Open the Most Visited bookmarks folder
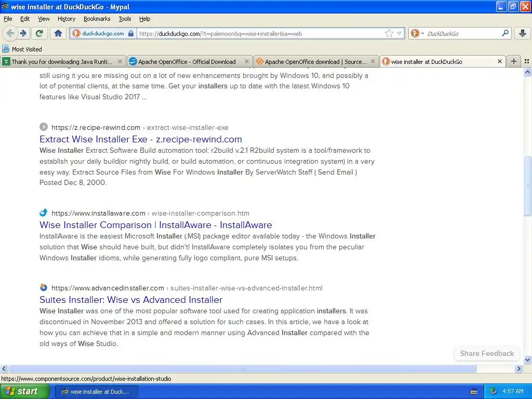Screen dimensions: 532x399 (x=22, y=49)
